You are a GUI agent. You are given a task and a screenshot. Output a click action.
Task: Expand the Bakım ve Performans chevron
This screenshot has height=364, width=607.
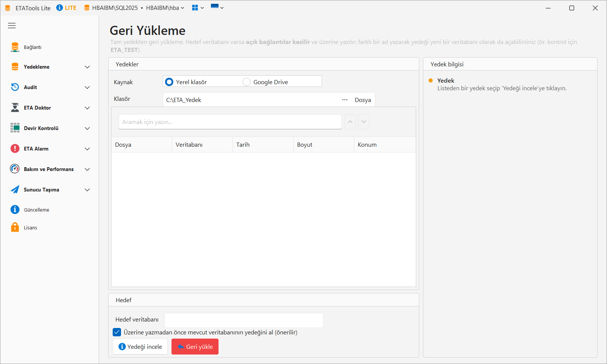pyautogui.click(x=87, y=169)
